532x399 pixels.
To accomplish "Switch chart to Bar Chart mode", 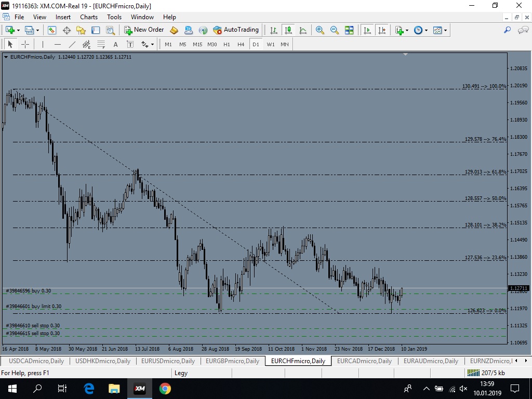I will point(273,30).
